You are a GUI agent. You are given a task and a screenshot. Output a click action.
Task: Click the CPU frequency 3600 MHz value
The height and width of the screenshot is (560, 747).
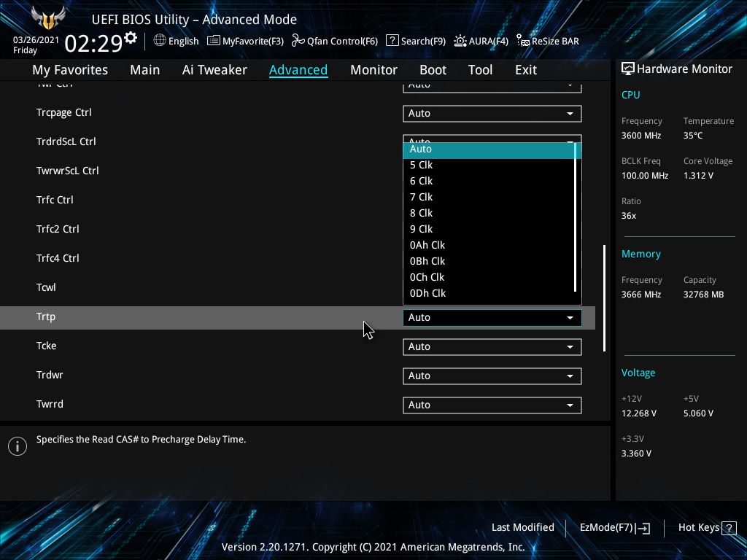tap(641, 136)
